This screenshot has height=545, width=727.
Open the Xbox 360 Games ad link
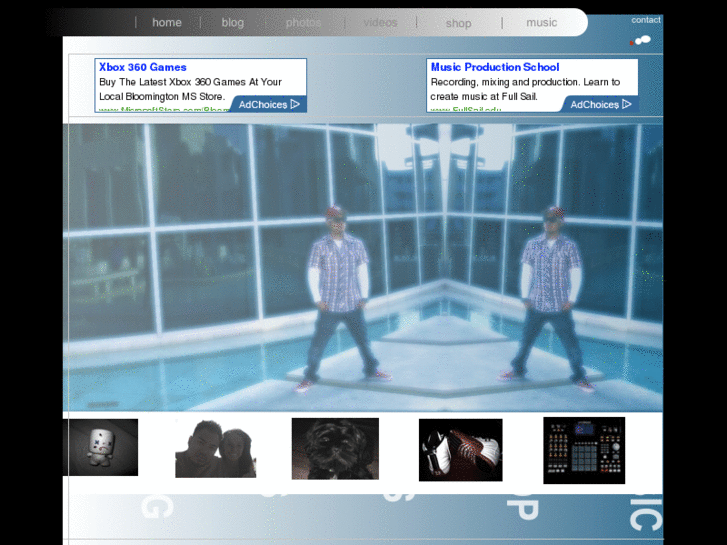143,67
